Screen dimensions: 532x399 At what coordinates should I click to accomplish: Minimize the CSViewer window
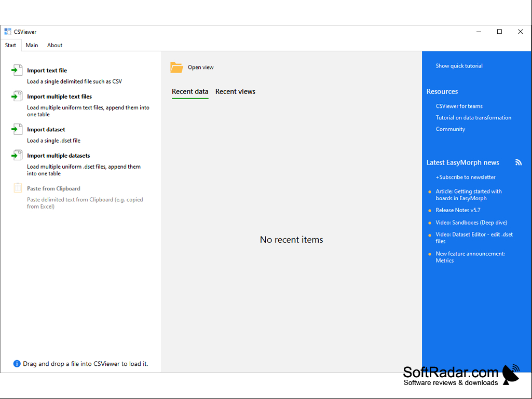click(x=479, y=32)
